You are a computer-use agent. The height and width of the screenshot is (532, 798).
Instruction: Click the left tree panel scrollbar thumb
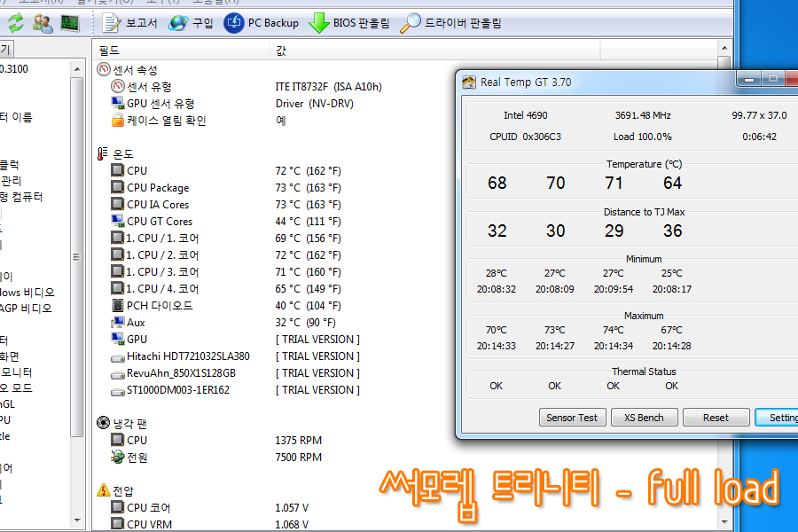tap(77, 257)
